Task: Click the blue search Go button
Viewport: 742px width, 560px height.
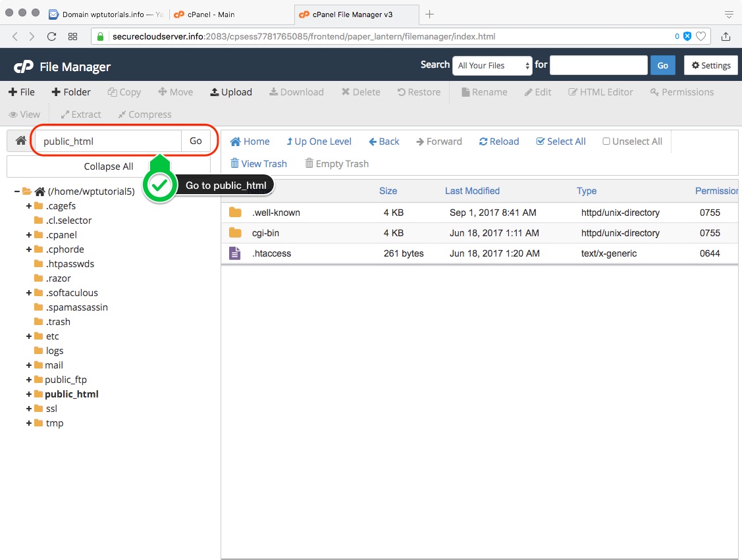Action: (662, 66)
